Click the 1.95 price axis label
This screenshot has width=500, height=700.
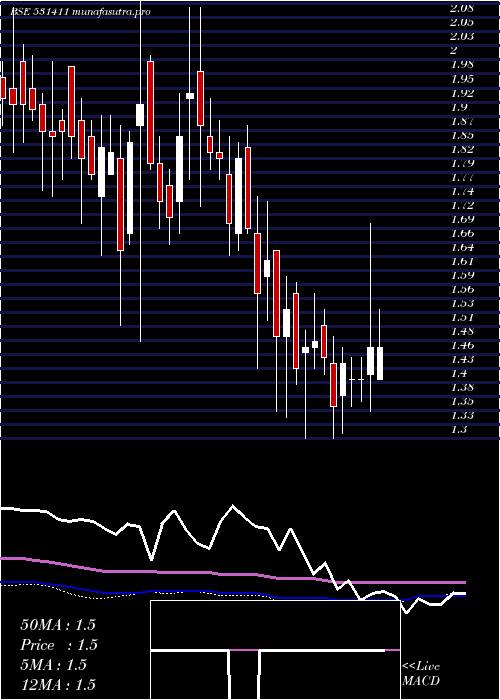pyautogui.click(x=462, y=78)
